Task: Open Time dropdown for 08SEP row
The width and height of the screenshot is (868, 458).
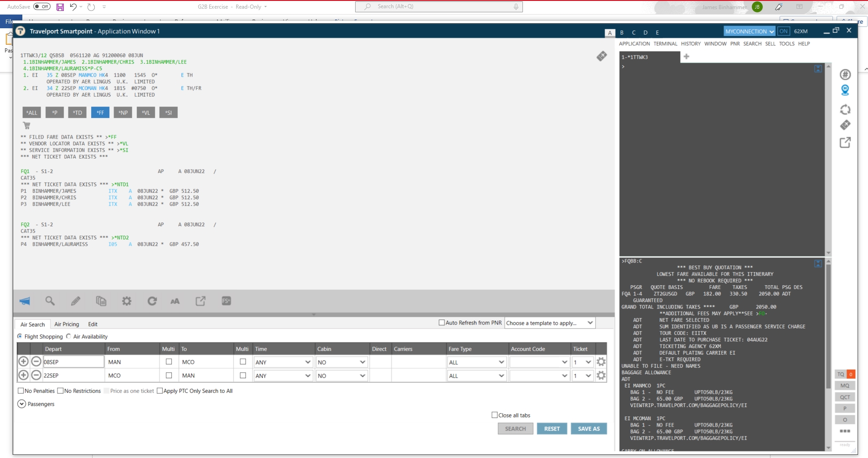Action: 283,362
